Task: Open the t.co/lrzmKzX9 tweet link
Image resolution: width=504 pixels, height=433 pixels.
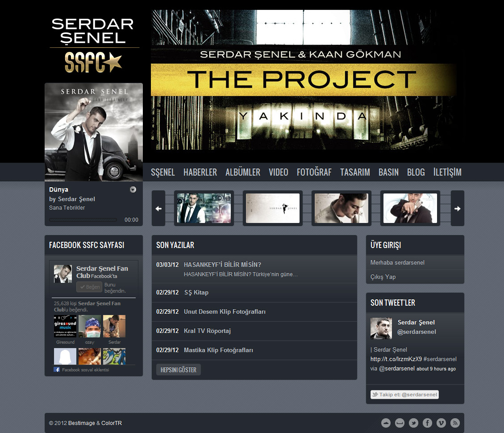Action: pyautogui.click(x=396, y=359)
